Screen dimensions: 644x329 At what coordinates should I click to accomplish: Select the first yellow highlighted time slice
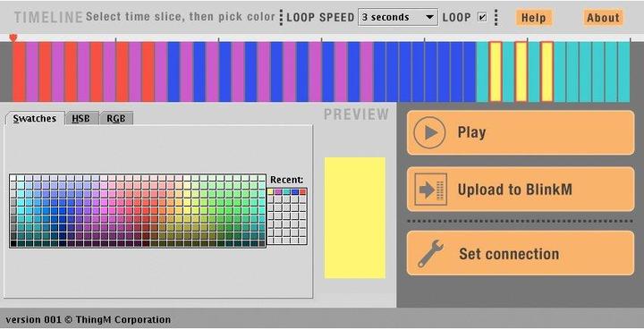tap(496, 72)
